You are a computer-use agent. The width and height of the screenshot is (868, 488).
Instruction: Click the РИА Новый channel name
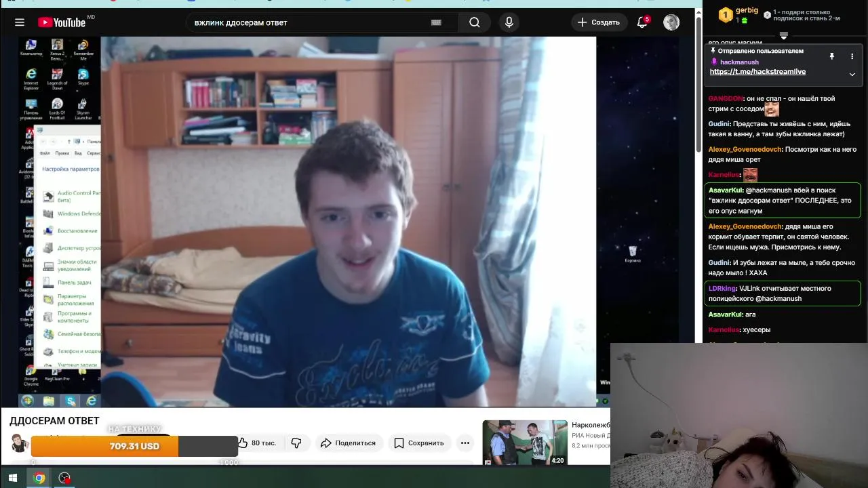pos(591,436)
